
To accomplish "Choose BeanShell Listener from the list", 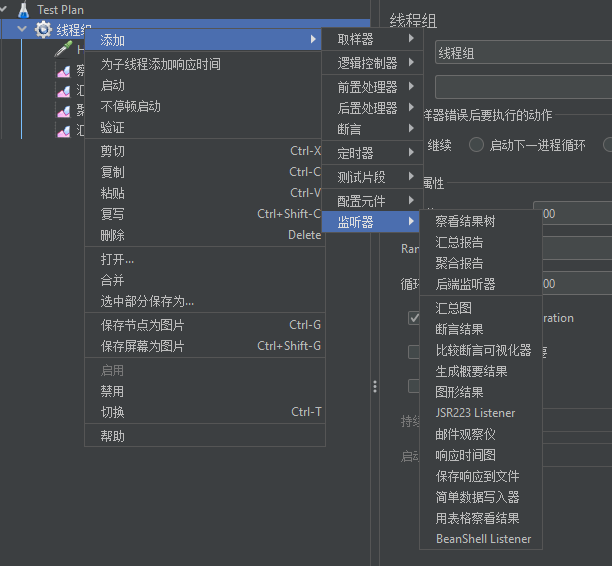I will point(483,539).
